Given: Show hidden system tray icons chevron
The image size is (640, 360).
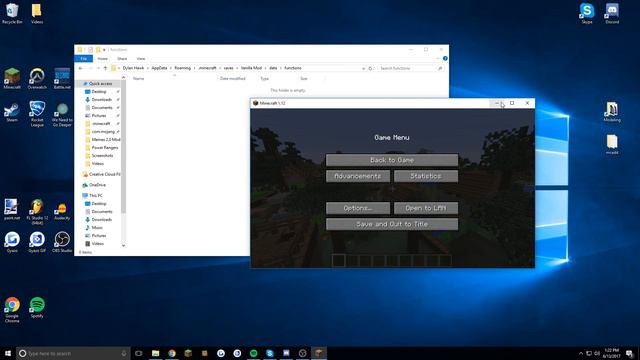Looking at the screenshot, I should click(x=580, y=353).
